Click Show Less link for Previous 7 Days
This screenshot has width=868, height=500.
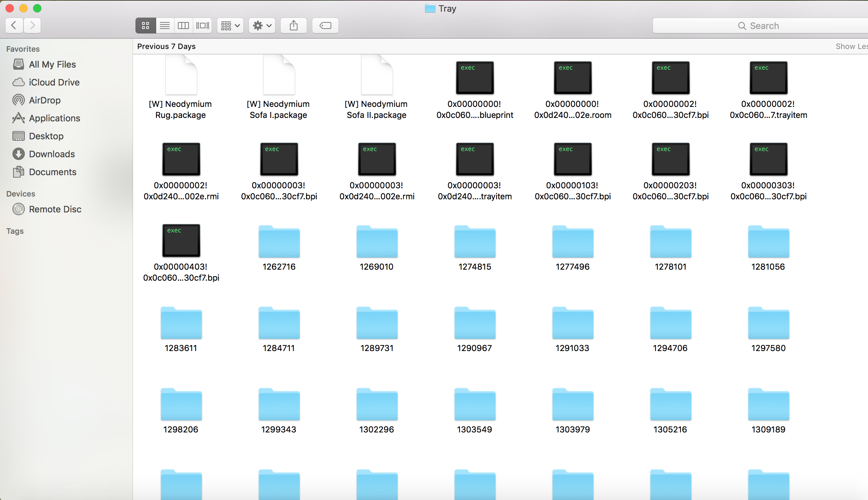coord(851,46)
